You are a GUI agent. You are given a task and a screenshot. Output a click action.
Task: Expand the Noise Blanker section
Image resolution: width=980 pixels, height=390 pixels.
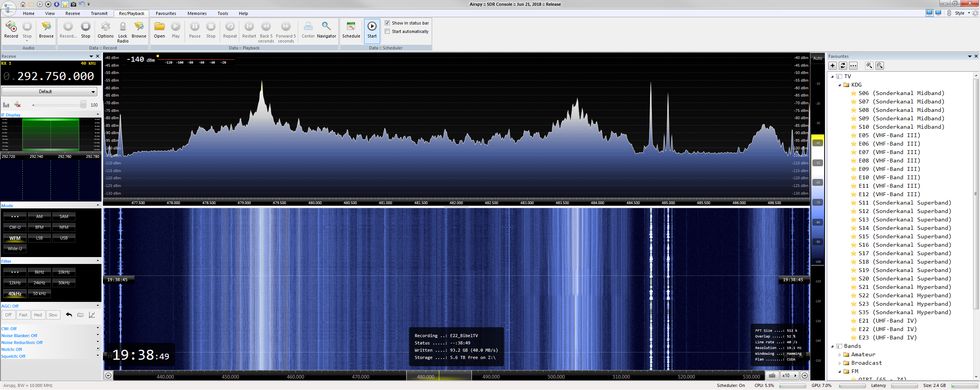click(98, 335)
